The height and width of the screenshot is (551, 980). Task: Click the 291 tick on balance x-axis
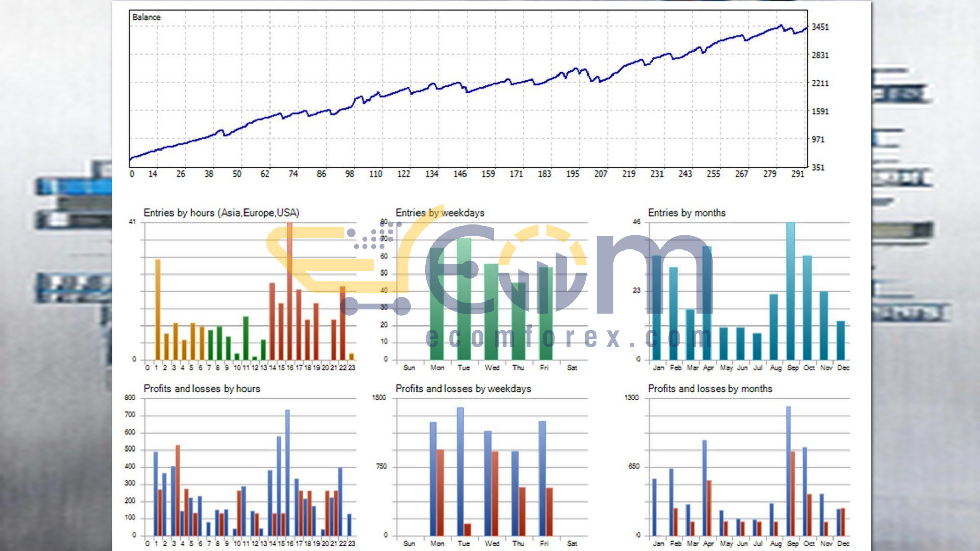coord(797,174)
